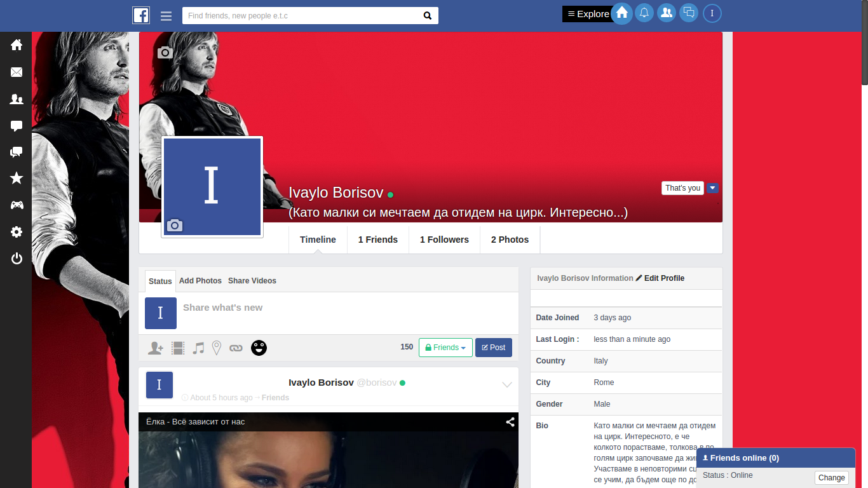Expand the post options chevron
Image resolution: width=868 pixels, height=488 pixels.
pyautogui.click(x=507, y=384)
